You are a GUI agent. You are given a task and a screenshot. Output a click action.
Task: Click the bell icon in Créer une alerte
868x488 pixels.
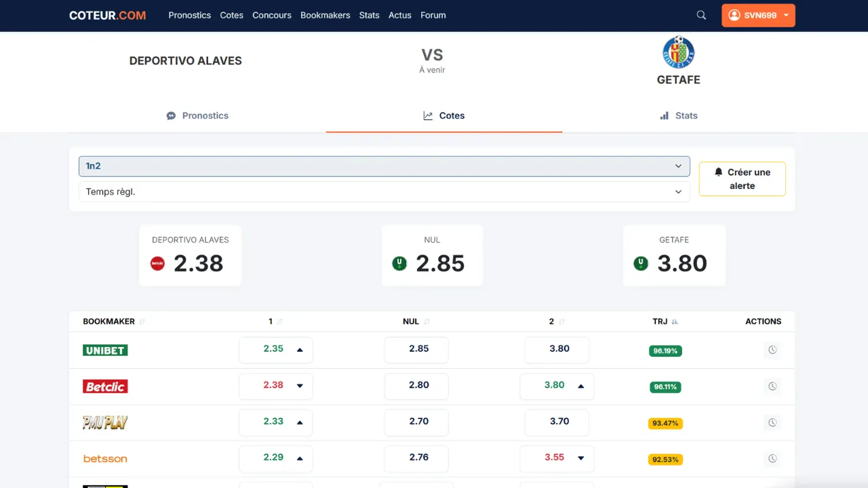[x=719, y=172]
